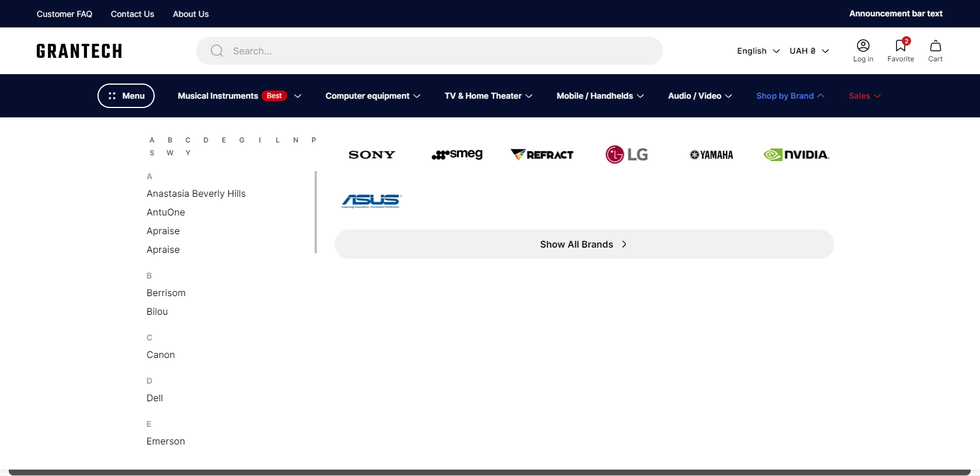Screen dimensions: 980x476
Task: Open the Berrisom brand
Action: tap(166, 293)
